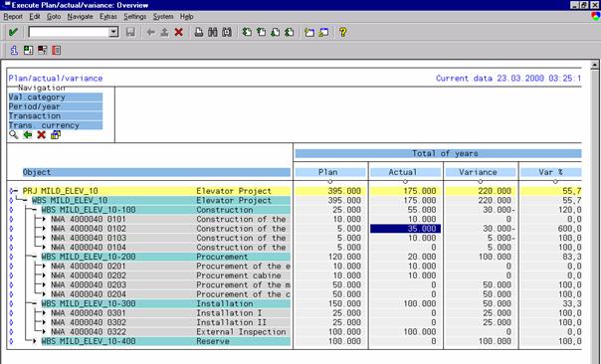Select the highlighted 35.000 Actual cell
The height and width of the screenshot is (364, 601).
406,229
